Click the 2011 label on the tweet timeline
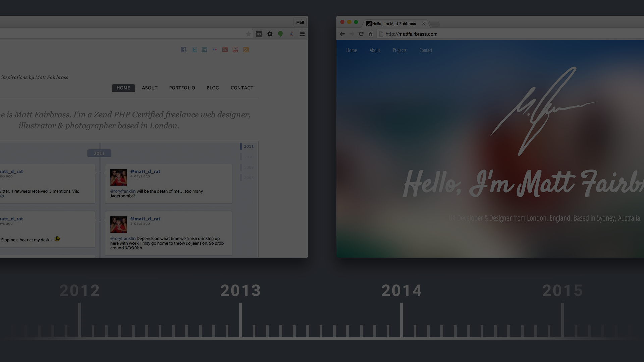644x362 pixels. [x=99, y=153]
